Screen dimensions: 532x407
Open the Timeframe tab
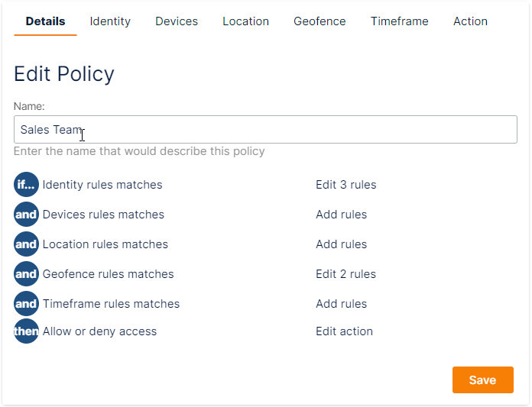click(399, 21)
